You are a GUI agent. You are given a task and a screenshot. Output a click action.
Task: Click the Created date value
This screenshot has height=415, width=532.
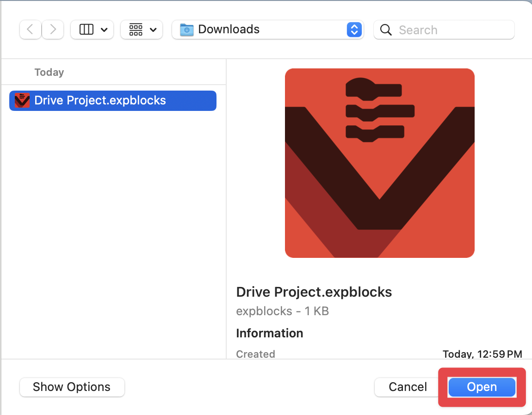point(483,354)
